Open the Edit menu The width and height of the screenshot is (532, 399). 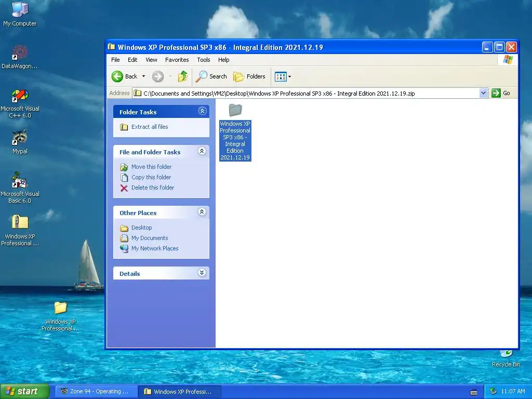tap(132, 60)
